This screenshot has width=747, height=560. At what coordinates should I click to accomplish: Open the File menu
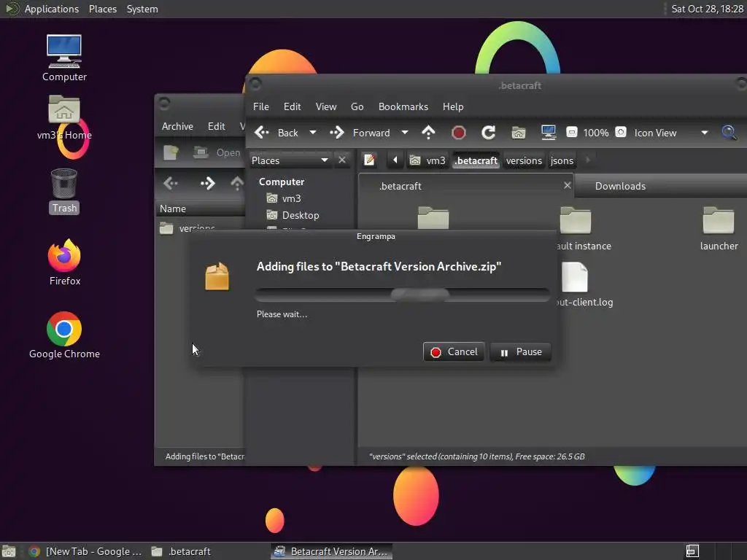[260, 106]
